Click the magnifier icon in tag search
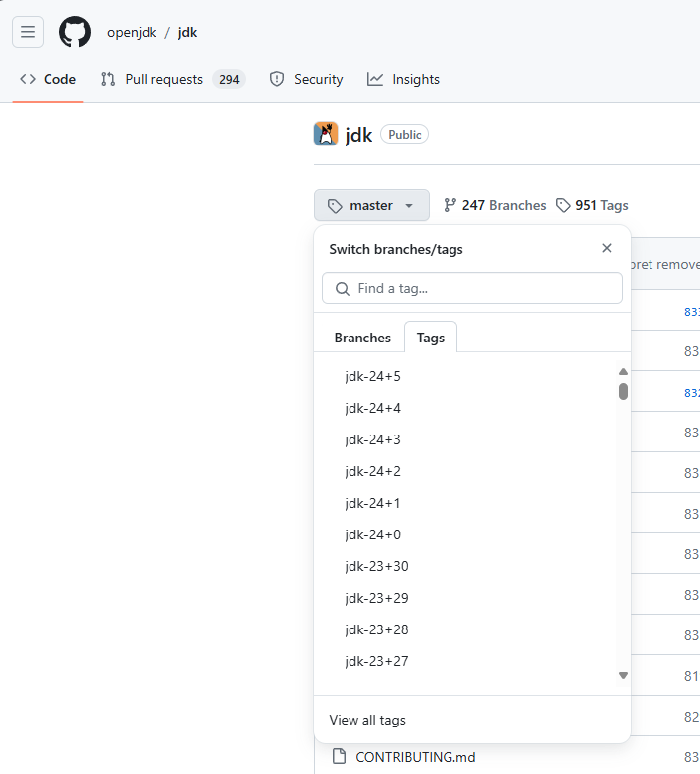Screen dimensions: 700x774 (x=343, y=289)
